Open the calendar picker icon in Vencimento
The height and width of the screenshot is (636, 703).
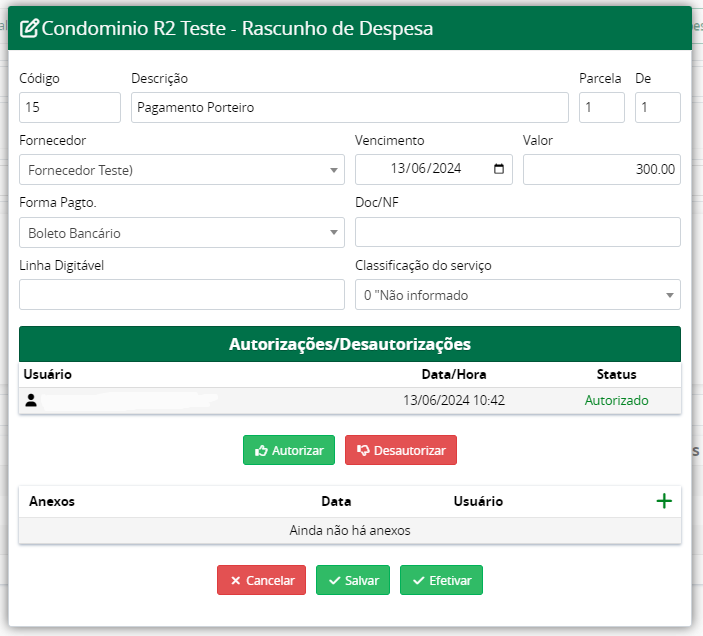[x=499, y=169]
